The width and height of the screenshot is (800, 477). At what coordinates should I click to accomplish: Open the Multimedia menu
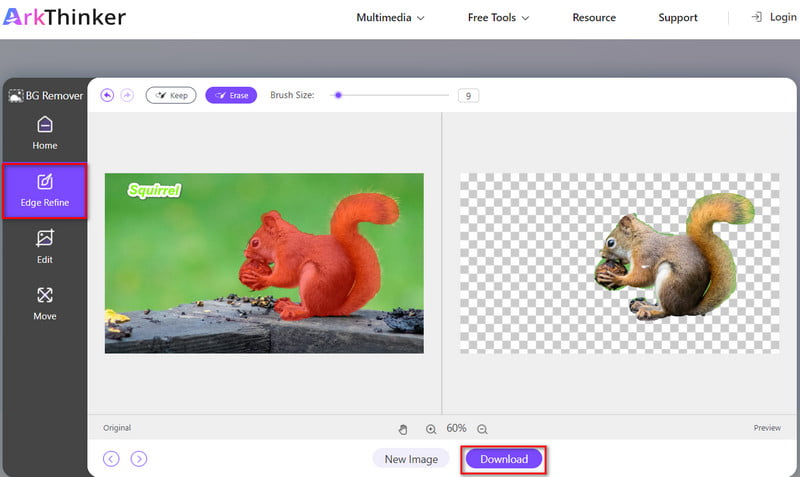coord(390,18)
